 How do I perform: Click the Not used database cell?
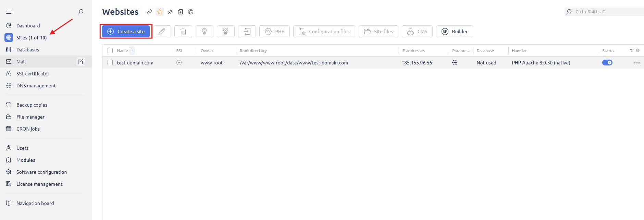click(486, 63)
